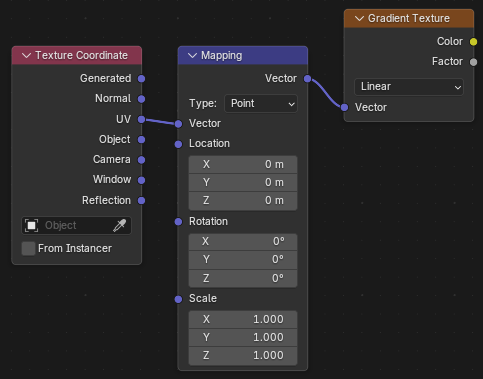Click the Rotation Y field
Viewport: 483px width, 379px height.
(243, 260)
